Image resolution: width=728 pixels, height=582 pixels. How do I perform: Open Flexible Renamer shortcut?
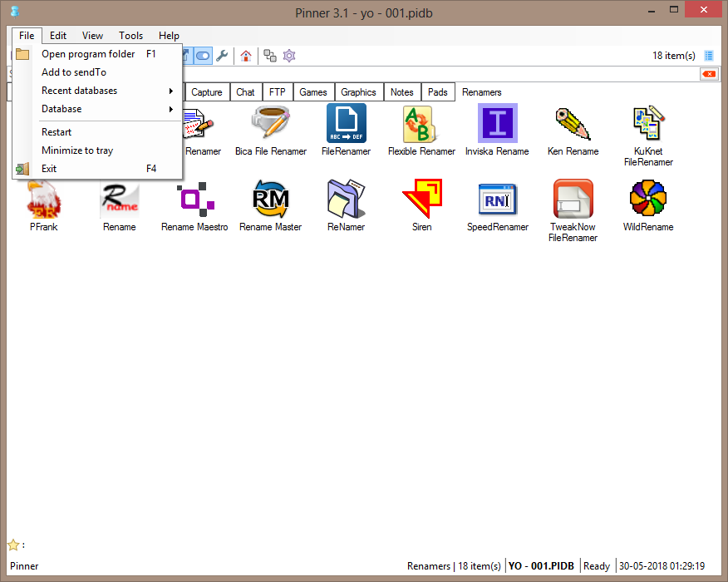(x=421, y=131)
